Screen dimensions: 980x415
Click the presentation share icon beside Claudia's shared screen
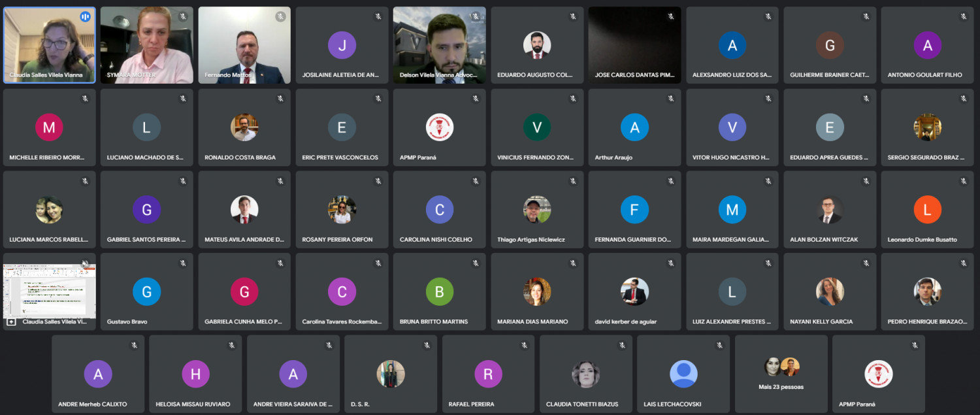click(x=11, y=322)
